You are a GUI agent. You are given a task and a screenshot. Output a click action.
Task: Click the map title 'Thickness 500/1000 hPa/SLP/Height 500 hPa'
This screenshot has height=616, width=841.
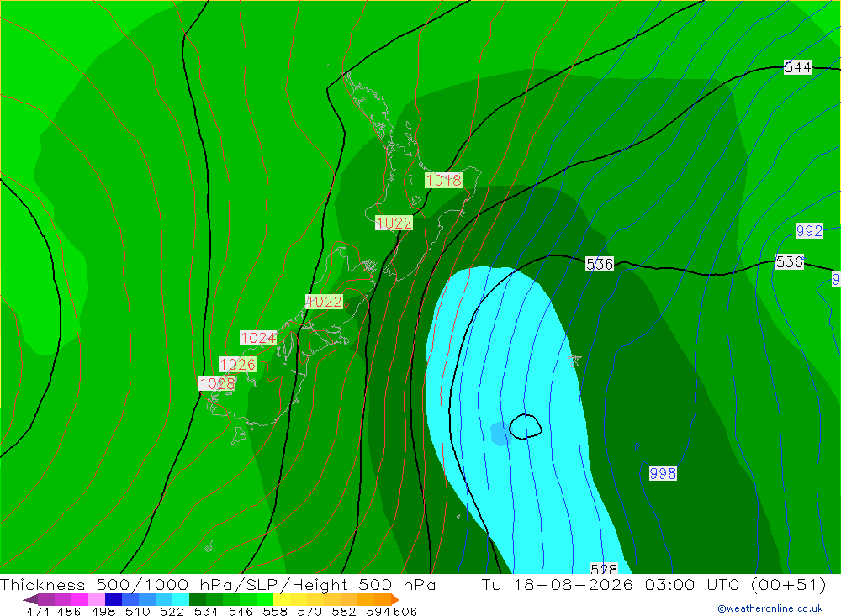tap(218, 584)
